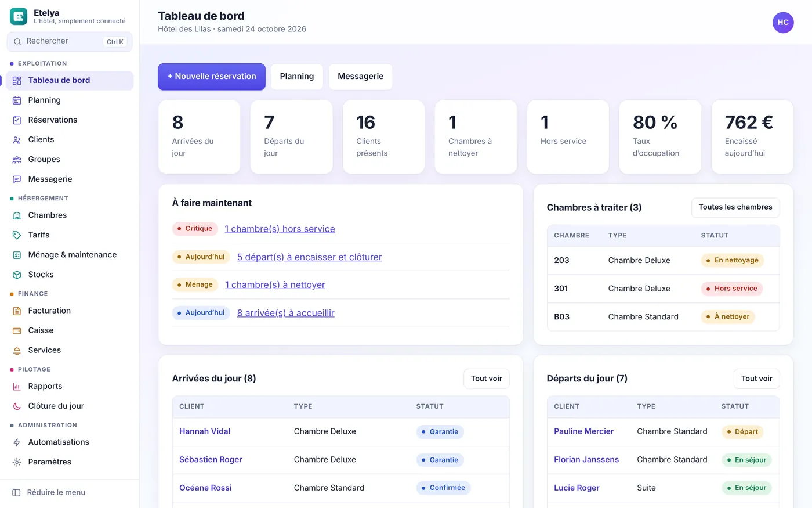Open 5 départ(s) à encaisser et clôturer
The height and width of the screenshot is (508, 812).
[310, 257]
